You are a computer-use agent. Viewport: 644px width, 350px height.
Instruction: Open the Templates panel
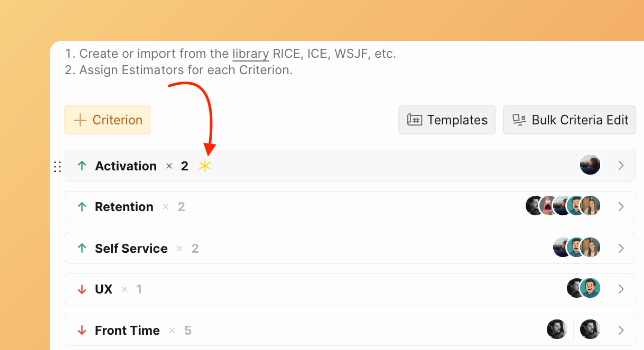pos(446,120)
